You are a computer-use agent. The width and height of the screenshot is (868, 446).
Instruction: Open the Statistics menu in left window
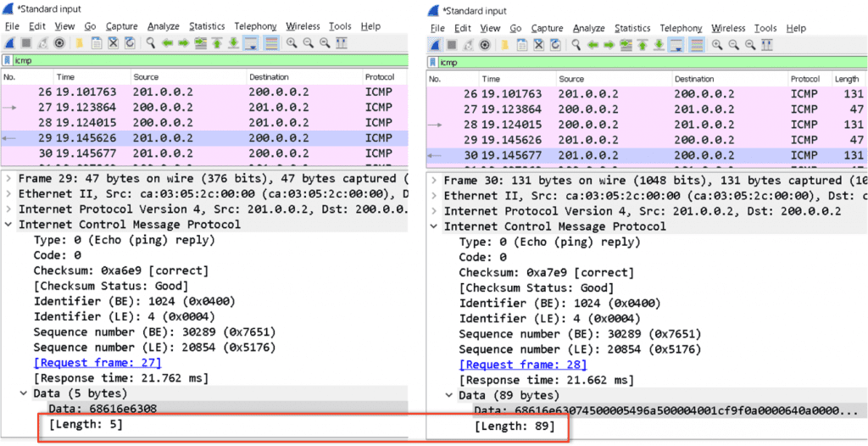pyautogui.click(x=207, y=26)
